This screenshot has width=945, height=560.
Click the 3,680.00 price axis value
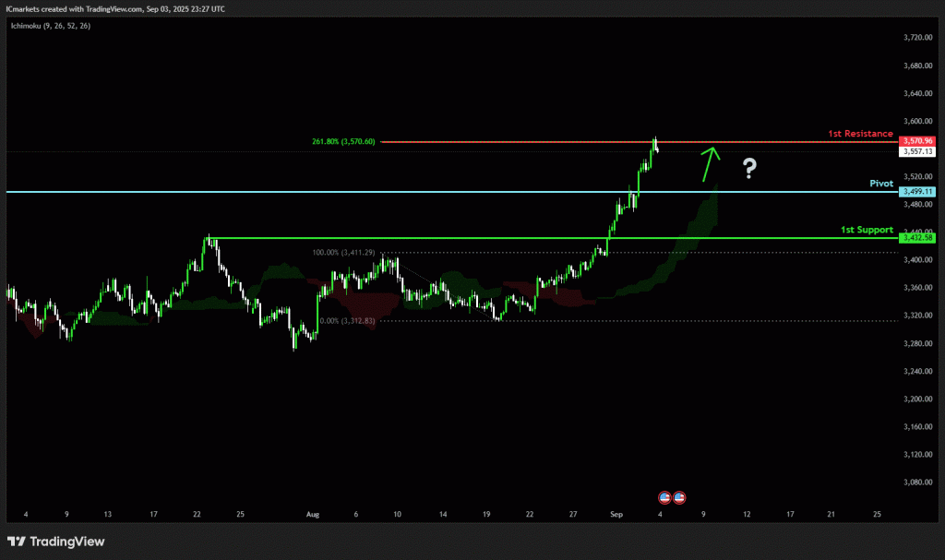click(x=918, y=66)
